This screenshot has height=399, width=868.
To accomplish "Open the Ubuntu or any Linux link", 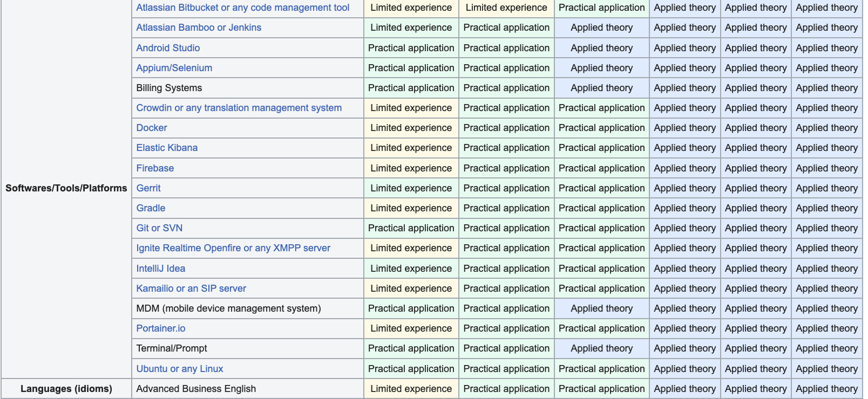I will pyautogui.click(x=179, y=369).
